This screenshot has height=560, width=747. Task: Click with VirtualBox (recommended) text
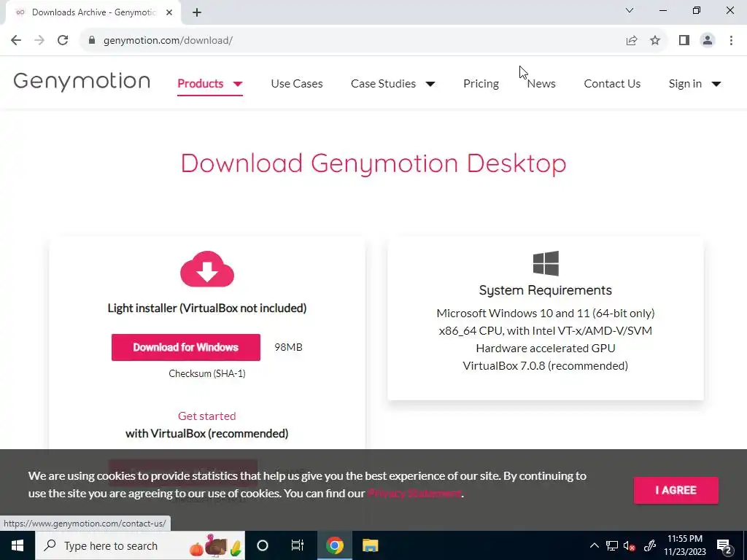(206, 433)
